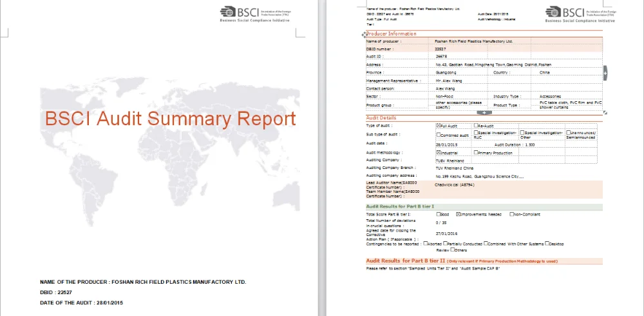Click the DBID number value cell 22527
This screenshot has height=316, width=644.
(440, 49)
